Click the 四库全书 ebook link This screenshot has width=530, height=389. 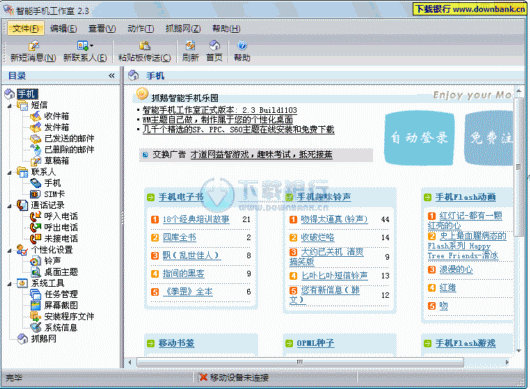pyautogui.click(x=179, y=237)
